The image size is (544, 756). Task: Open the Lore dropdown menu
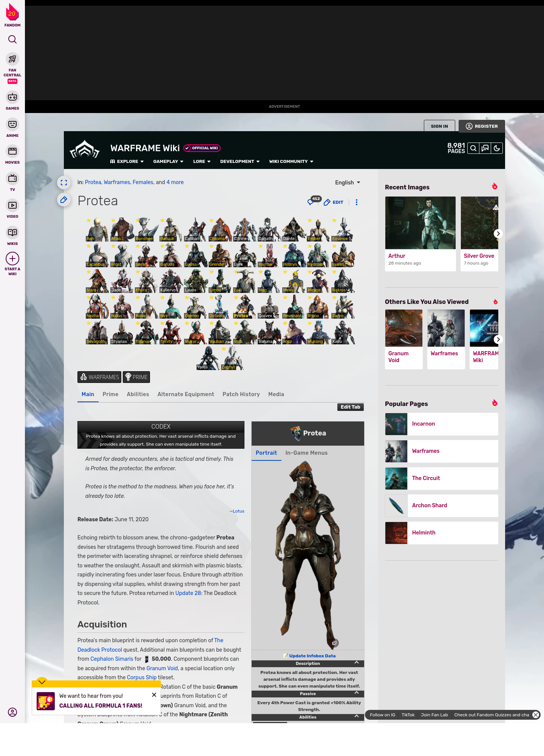[202, 161]
